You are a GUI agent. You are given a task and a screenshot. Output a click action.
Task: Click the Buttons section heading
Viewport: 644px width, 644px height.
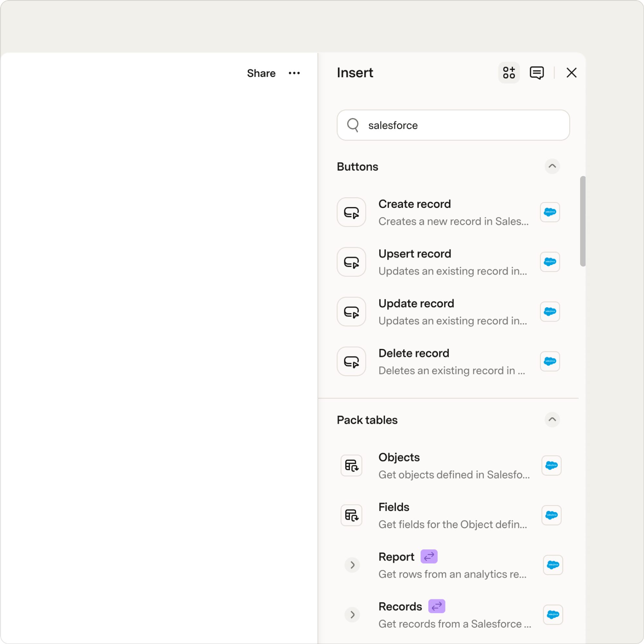pos(357,166)
